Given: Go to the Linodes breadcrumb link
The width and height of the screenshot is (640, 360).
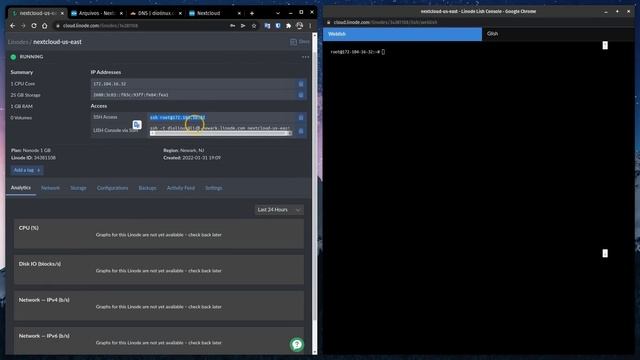Looking at the screenshot, I should point(18,42).
